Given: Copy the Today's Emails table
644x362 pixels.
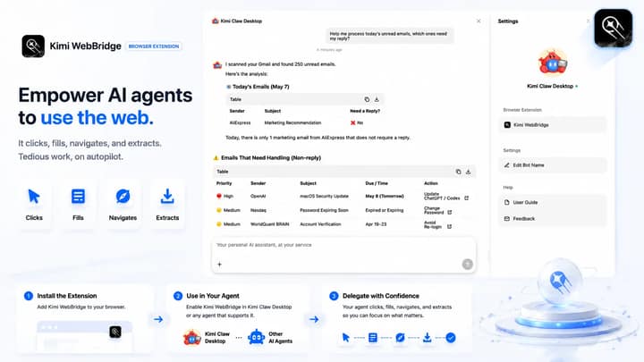Looking at the screenshot, I should point(367,99).
